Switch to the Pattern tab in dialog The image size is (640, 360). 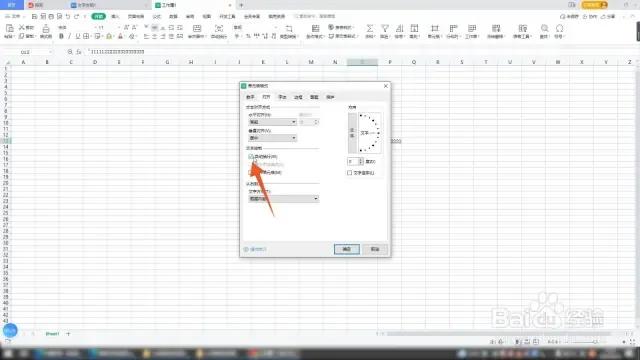(314, 97)
